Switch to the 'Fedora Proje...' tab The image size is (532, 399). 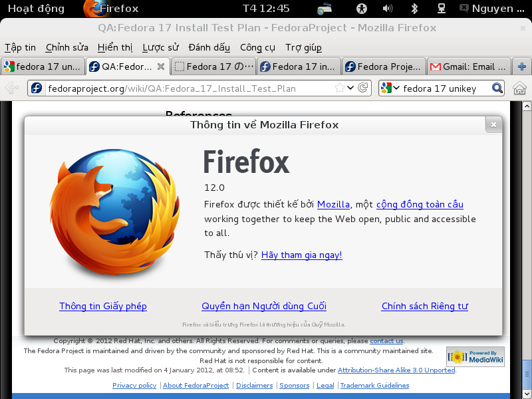384,66
